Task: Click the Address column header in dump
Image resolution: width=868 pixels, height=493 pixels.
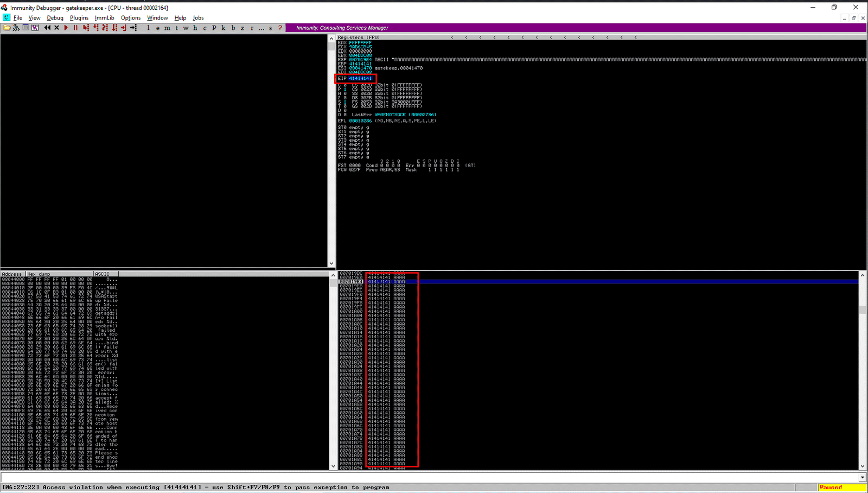Action: pos(13,274)
